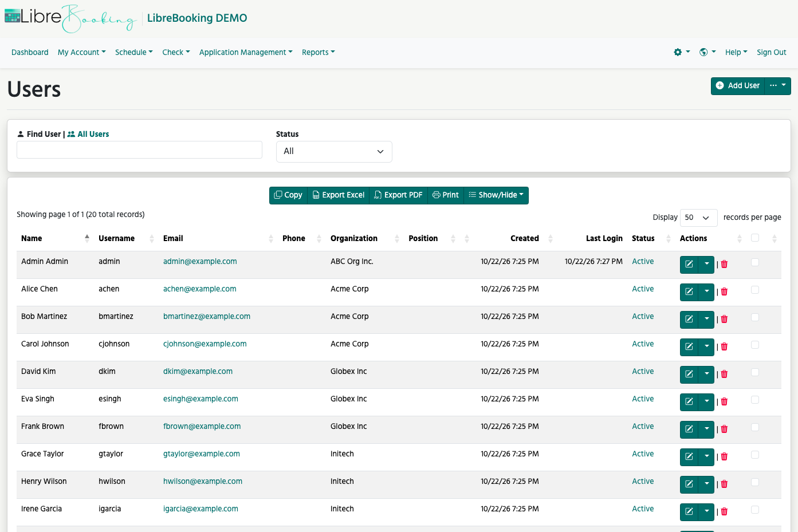
Task: Click the trash icon in Eva Singh's row
Action: pos(724,401)
